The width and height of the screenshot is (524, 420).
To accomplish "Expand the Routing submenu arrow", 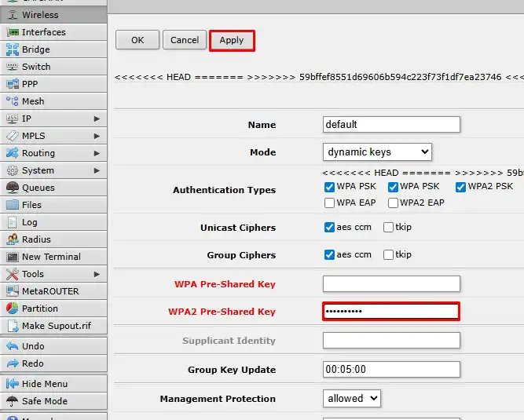I will 97,153.
